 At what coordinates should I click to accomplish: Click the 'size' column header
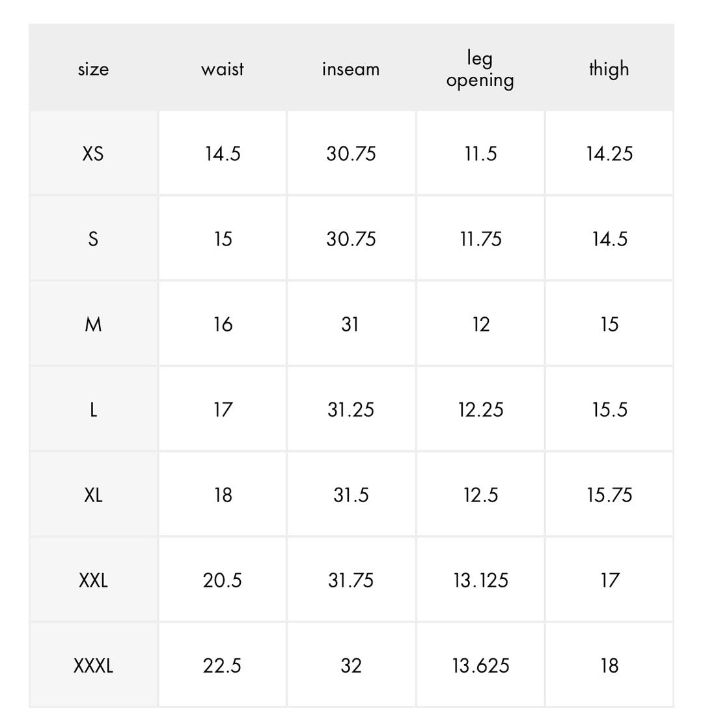click(x=93, y=69)
